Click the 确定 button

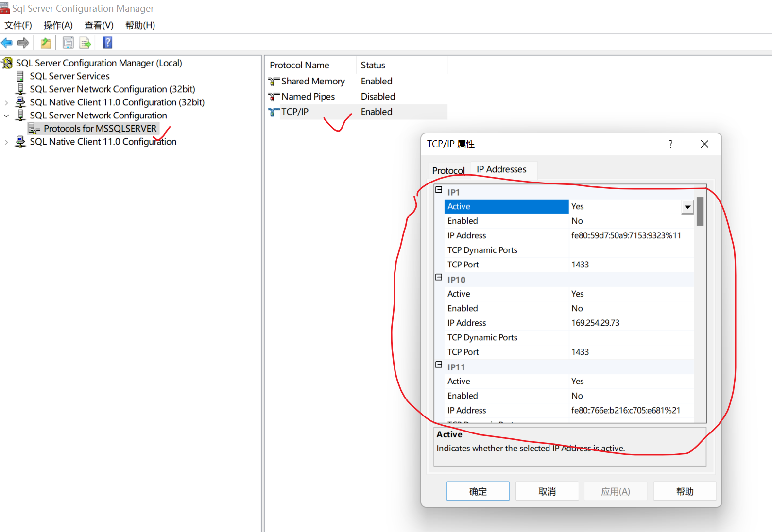click(x=478, y=491)
